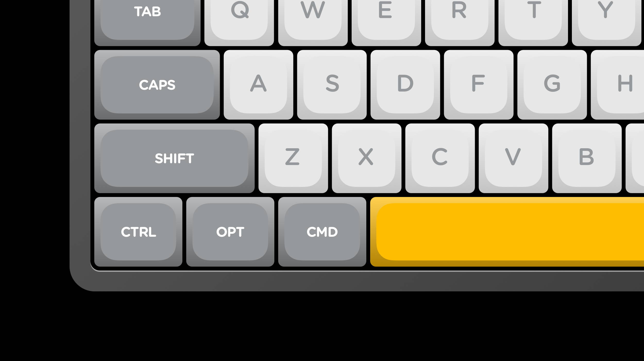644x361 pixels.
Task: Click the X key
Action: coord(367,158)
